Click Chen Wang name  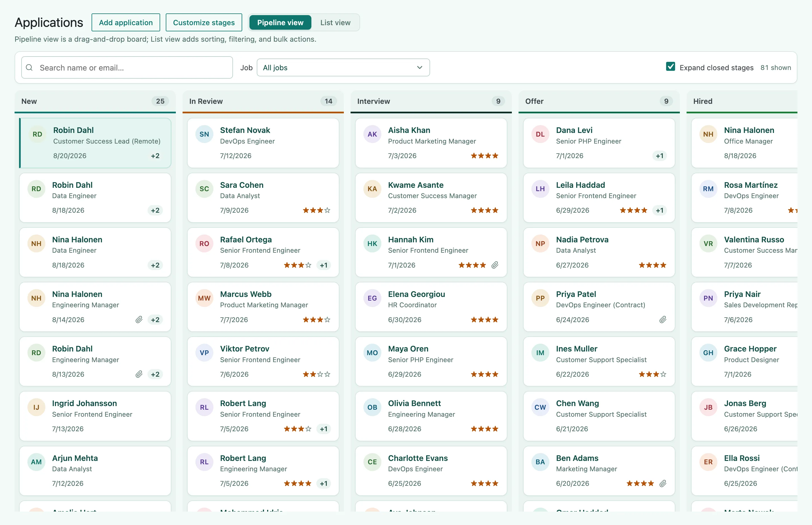click(x=577, y=403)
